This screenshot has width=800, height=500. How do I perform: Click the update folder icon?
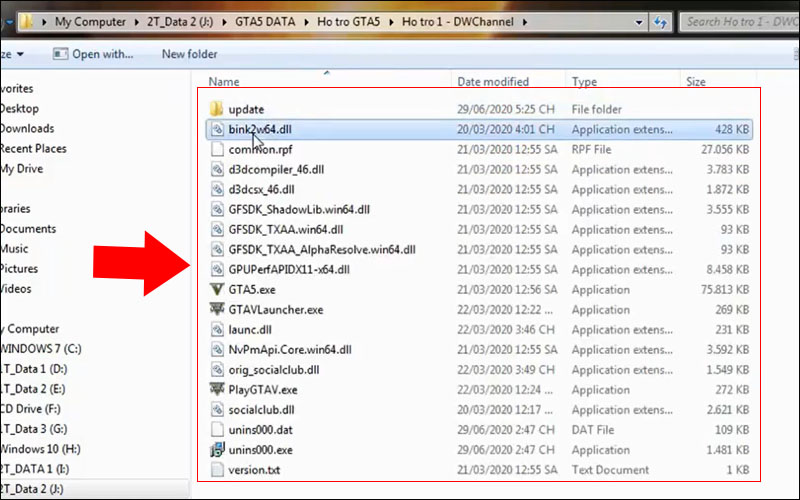216,109
